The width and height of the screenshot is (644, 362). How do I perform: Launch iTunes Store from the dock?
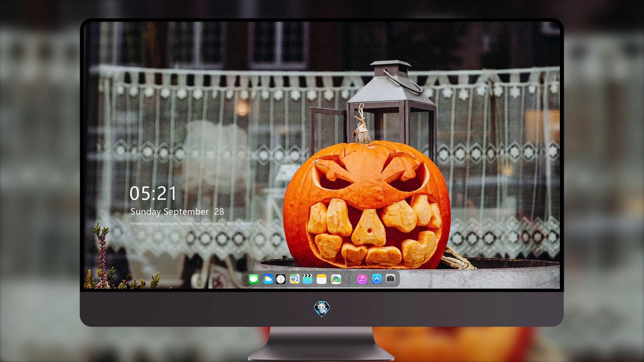click(362, 279)
